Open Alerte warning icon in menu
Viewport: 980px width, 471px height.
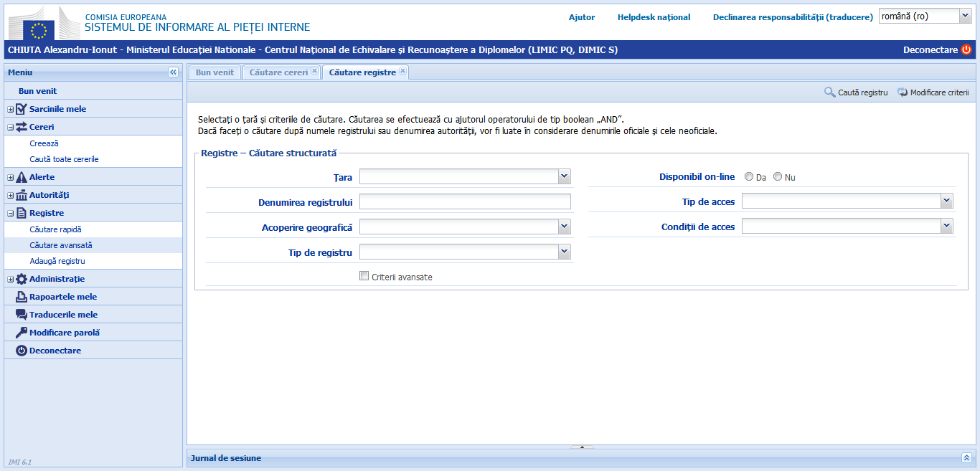pyautogui.click(x=22, y=177)
